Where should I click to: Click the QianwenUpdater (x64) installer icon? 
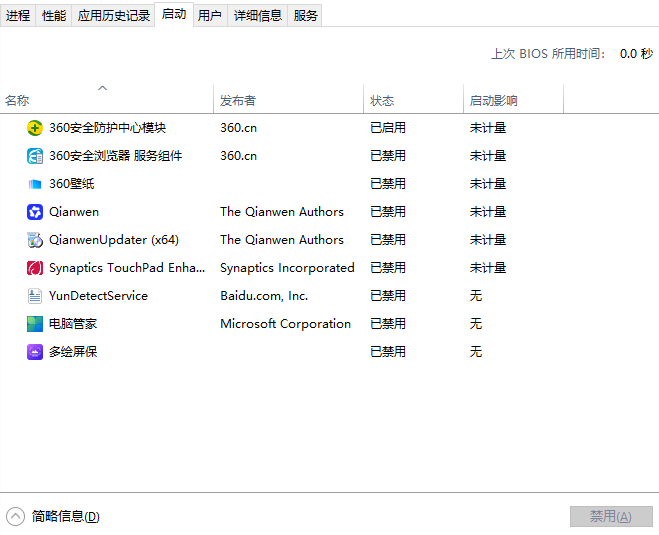click(35, 240)
